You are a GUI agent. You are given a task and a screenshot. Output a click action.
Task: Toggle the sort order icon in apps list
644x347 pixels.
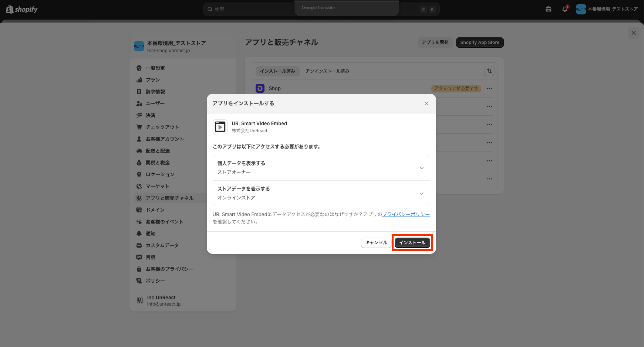click(489, 71)
